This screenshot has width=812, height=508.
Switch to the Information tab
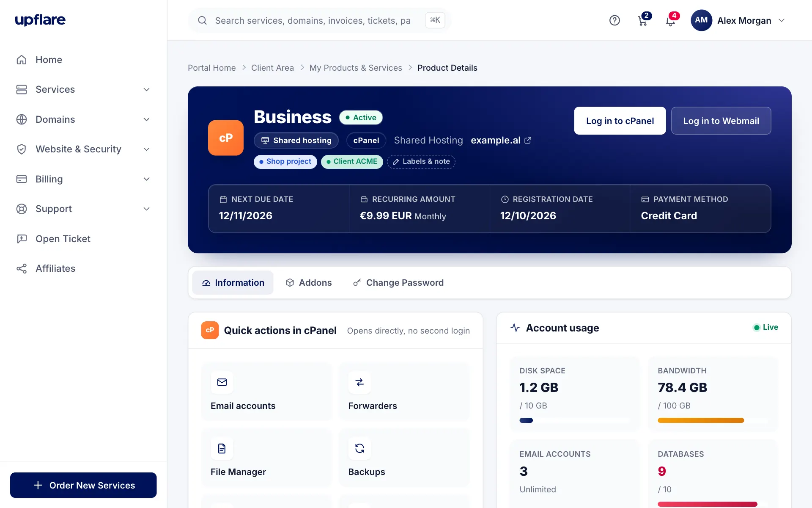click(233, 282)
